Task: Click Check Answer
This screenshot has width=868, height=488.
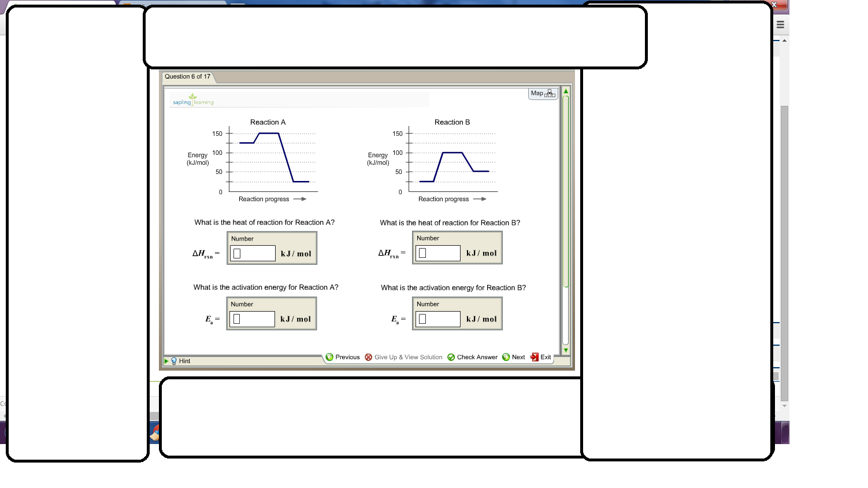Action: point(472,357)
